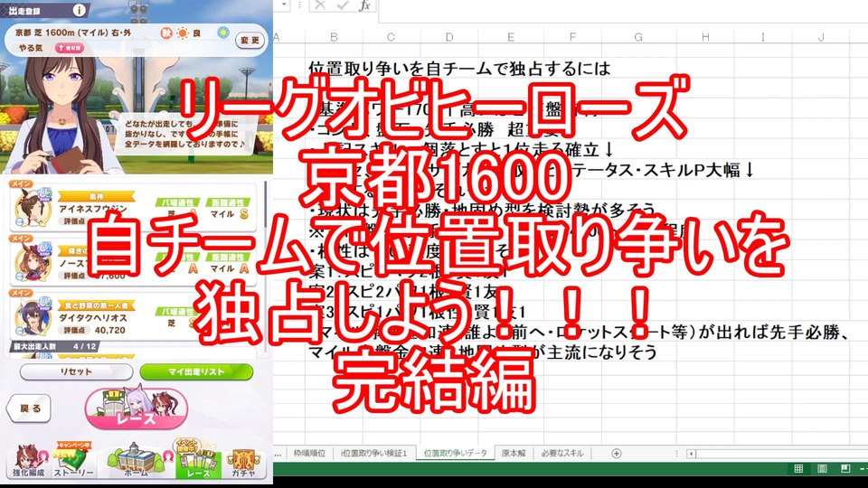Viewport: 868px width, 488px height.
Task: Go to ホーム home menu icon
Action: pos(137,460)
